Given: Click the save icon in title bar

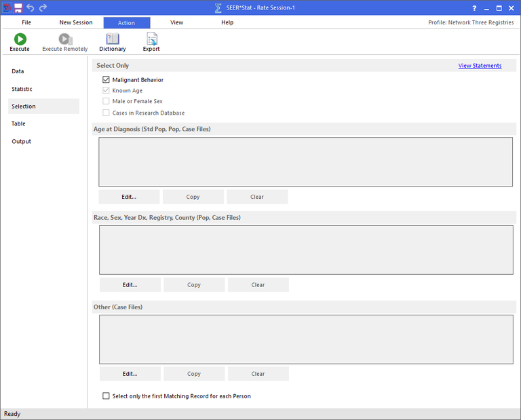Looking at the screenshot, I should click(18, 7).
